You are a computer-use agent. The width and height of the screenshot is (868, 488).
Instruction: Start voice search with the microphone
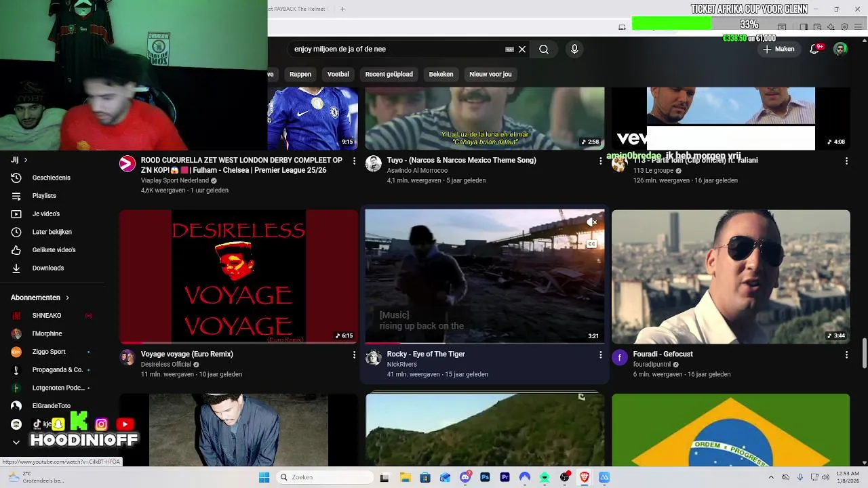[x=574, y=49]
